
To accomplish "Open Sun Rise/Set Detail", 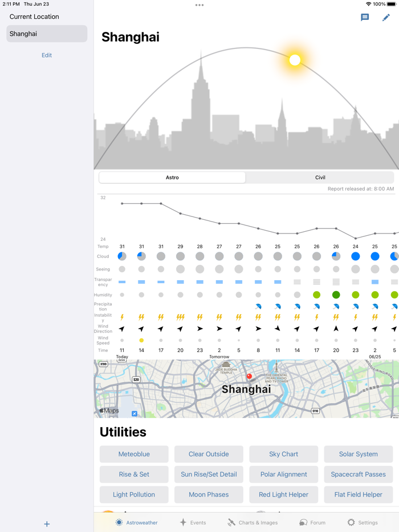I will pos(209,474).
